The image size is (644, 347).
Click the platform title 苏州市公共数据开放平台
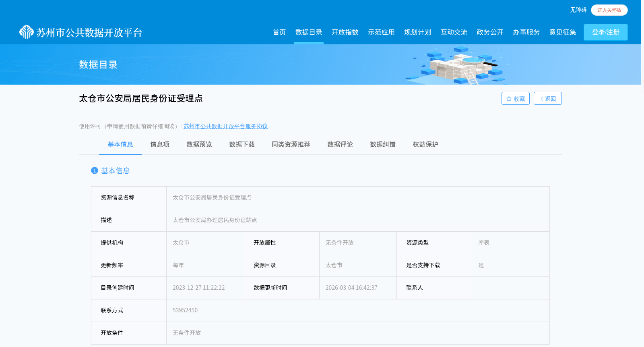89,33
